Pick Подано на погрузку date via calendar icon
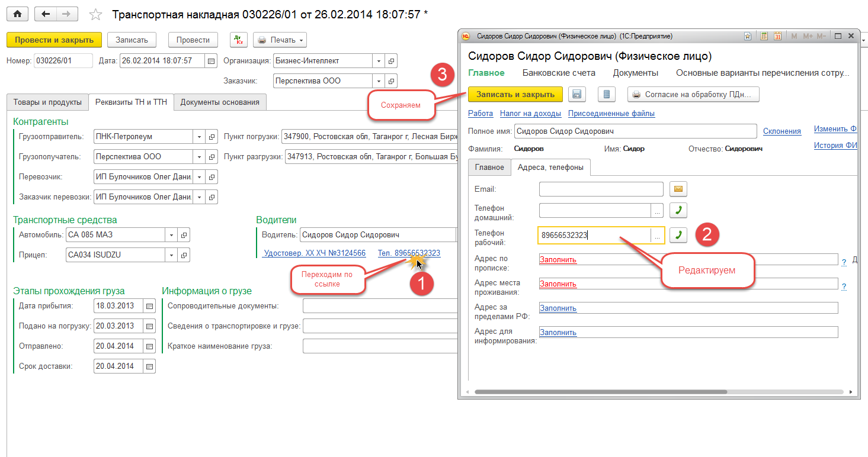868x457 pixels. (150, 326)
